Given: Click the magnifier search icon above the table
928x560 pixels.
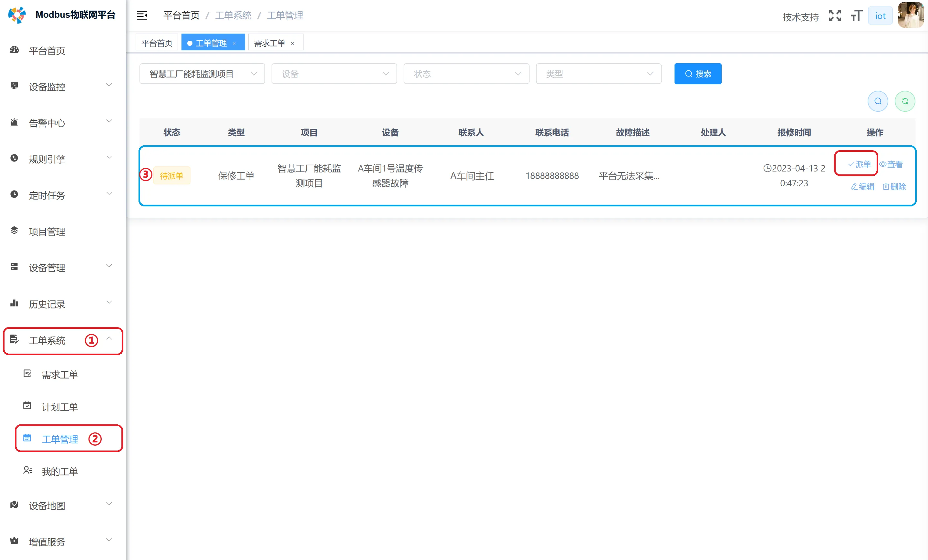Looking at the screenshot, I should pos(878,101).
